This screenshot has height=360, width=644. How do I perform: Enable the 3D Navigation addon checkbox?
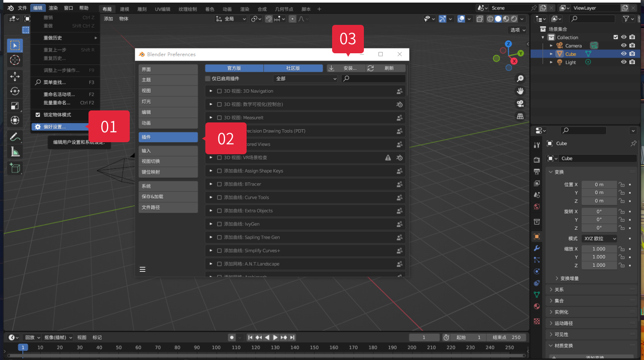[220, 91]
